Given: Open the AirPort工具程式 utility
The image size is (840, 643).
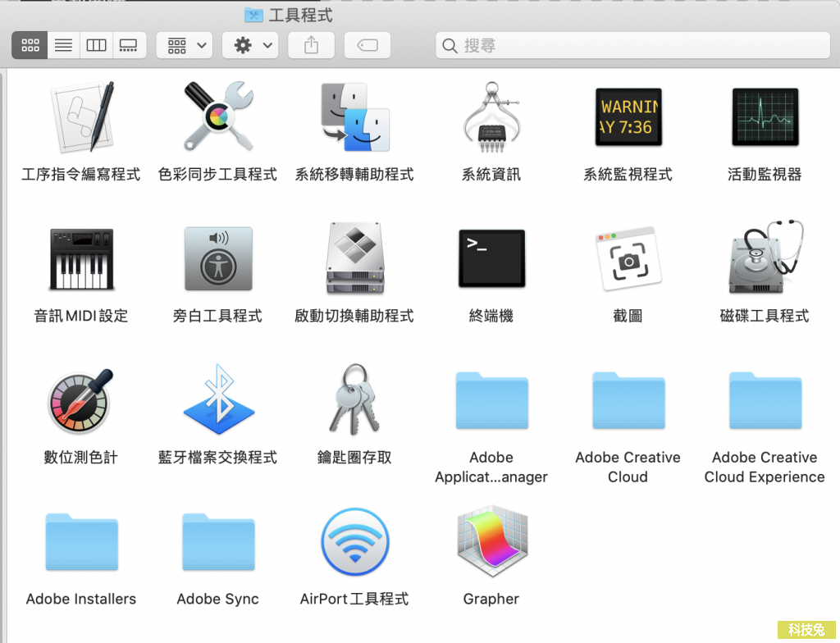Looking at the screenshot, I should click(354, 541).
